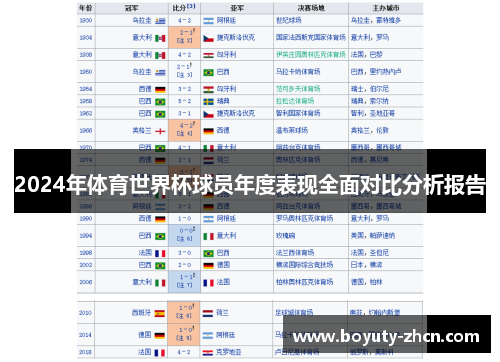Click the Uruguay flag in the 1930 row
Image resolution: width=500 pixels, height=362 pixels.
[160, 21]
